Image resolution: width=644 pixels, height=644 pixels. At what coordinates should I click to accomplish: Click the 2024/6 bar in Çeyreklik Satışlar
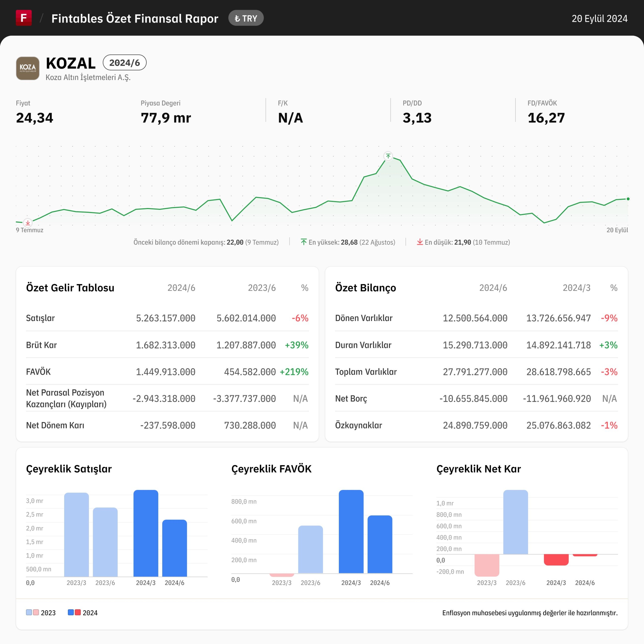point(174,548)
